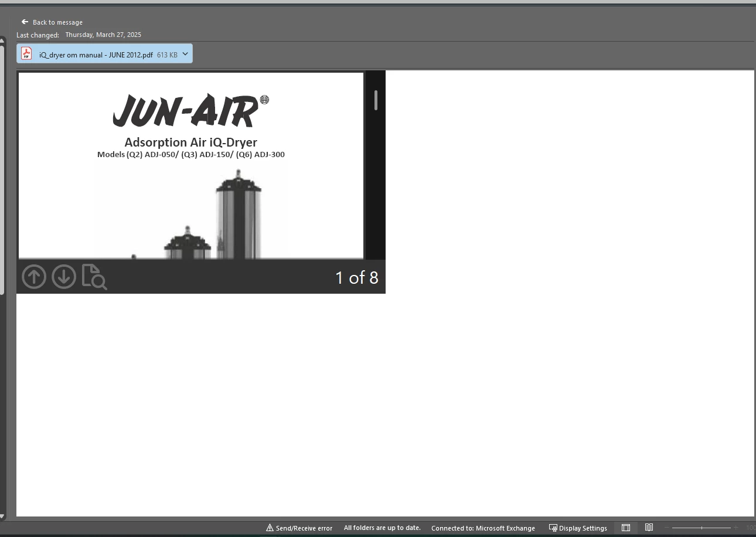Switch to Normal view icon in the status bar

(626, 528)
